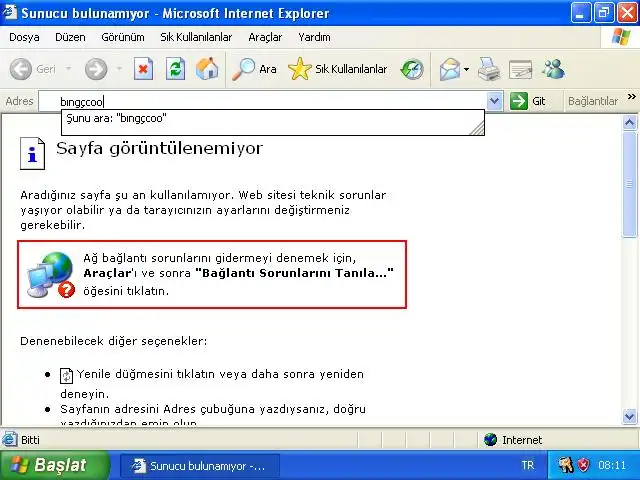Expand the Mail button dropdown arrow
This screenshot has height=480, width=640.
tap(466, 69)
